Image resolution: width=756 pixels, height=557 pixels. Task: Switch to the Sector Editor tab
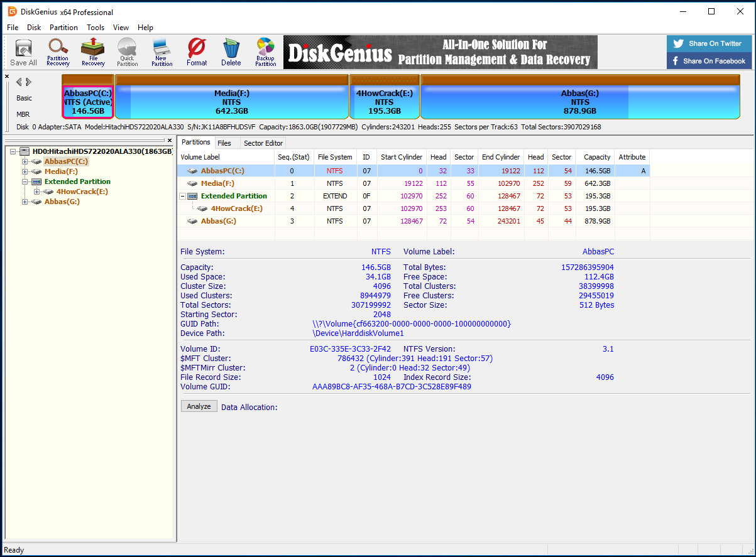(263, 143)
